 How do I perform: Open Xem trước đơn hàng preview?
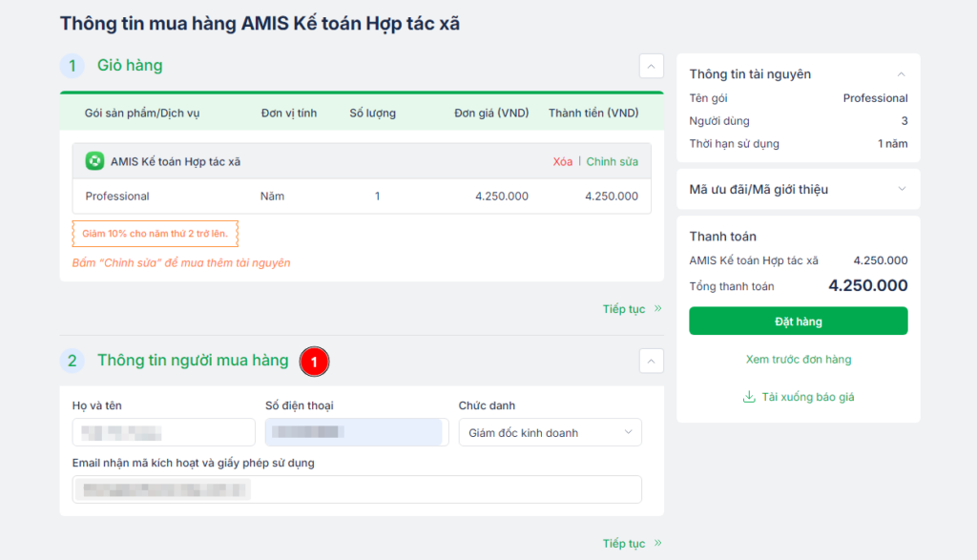(799, 360)
